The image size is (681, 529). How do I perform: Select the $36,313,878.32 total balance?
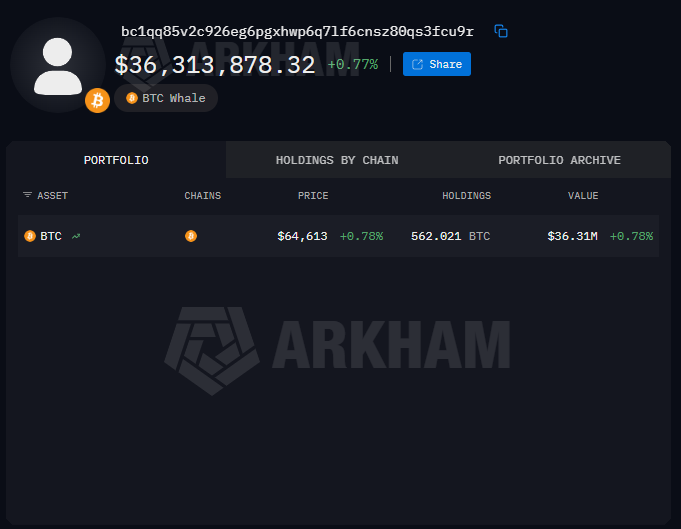pyautogui.click(x=215, y=65)
